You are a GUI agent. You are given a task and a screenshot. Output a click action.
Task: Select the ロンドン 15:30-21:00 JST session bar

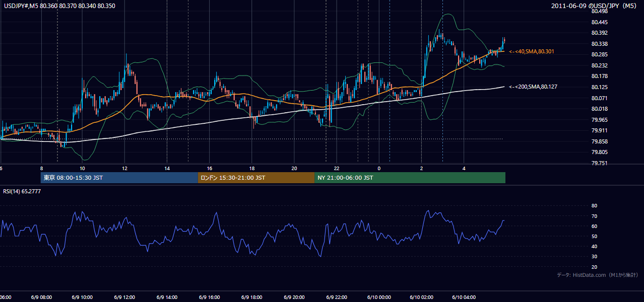[256, 178]
